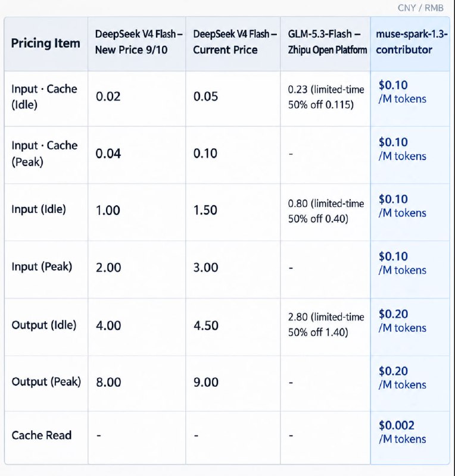This screenshot has height=476, width=455.
Task: Click the $0.002 /M tokens cell
Action: [x=403, y=433]
